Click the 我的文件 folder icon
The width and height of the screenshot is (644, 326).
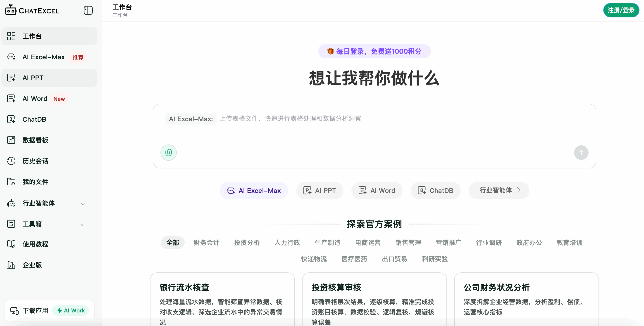pyautogui.click(x=11, y=182)
